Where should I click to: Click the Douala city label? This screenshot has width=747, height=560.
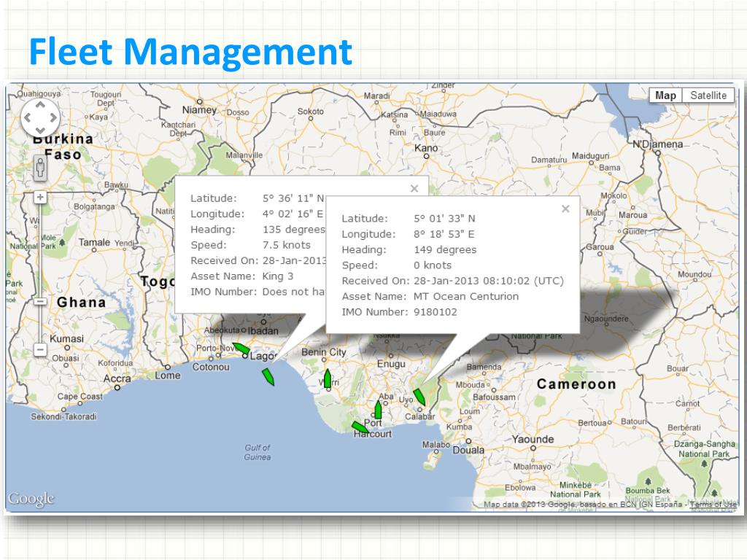point(468,450)
